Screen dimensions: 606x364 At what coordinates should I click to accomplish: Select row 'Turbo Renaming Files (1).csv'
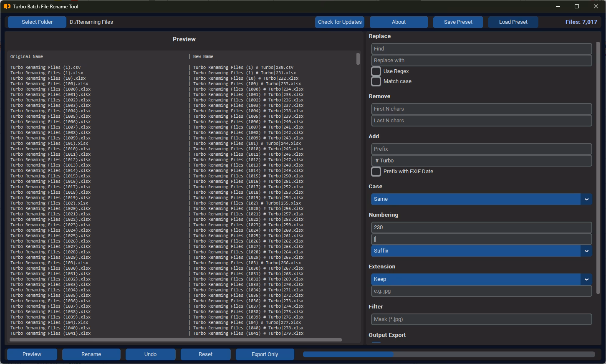(45, 67)
